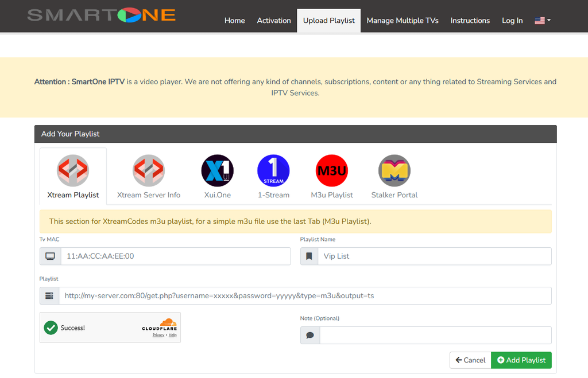Viewport: 588px width, 378px height.
Task: Go to the Home menu item
Action: pos(235,21)
